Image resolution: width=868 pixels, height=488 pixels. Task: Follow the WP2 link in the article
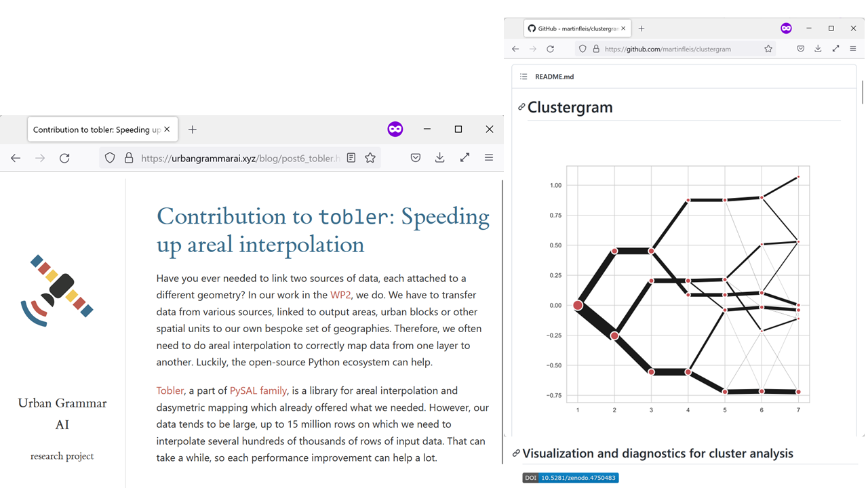(340, 295)
